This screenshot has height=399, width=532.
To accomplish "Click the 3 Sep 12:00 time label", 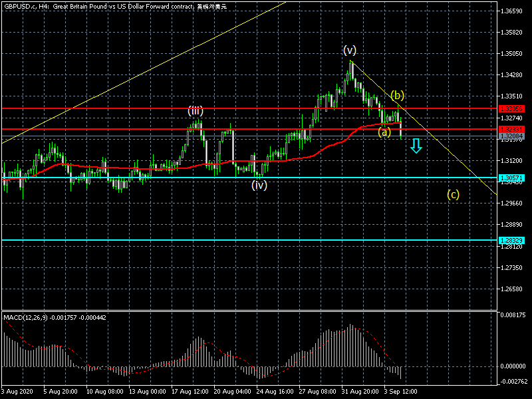I will click(x=403, y=392).
